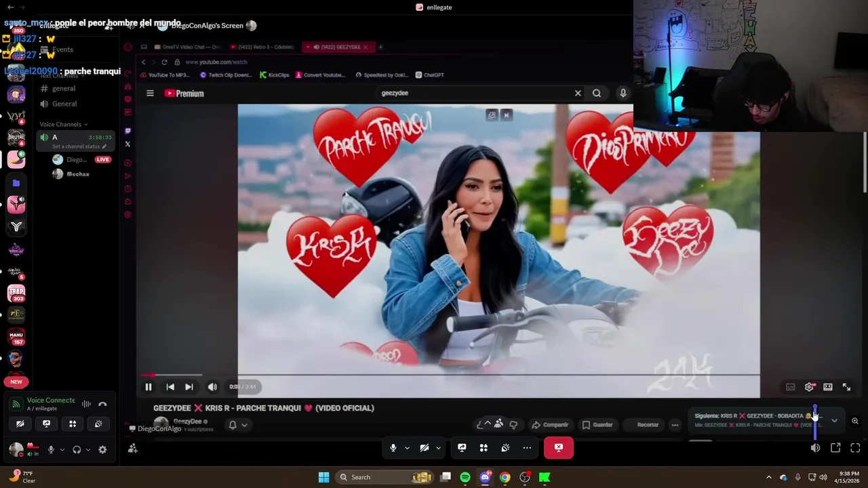868x488 pixels.
Task: Adjust the stream volume slider
Action: 815,424
